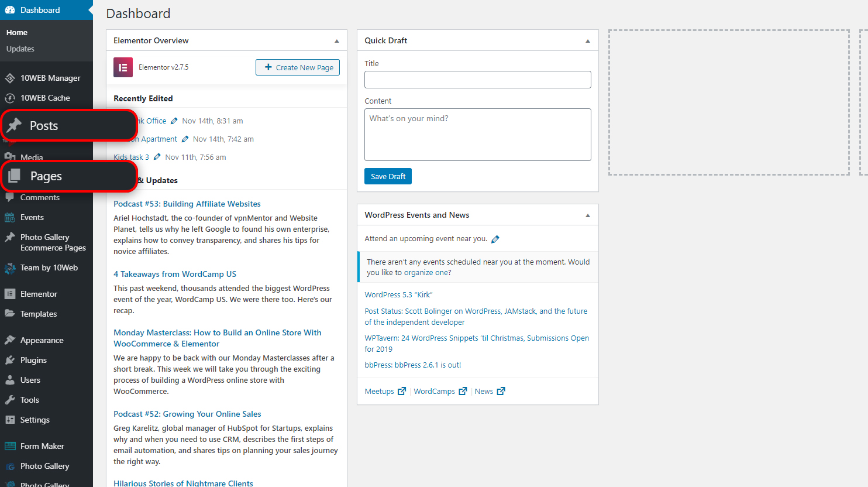
Task: Open Hilarious Stories of Nightmare Clients link
Action: pyautogui.click(x=183, y=483)
